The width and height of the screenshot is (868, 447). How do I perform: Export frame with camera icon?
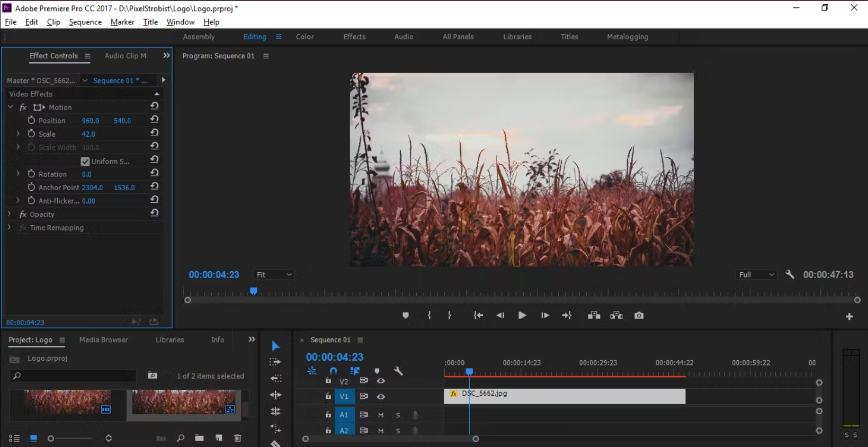click(639, 316)
